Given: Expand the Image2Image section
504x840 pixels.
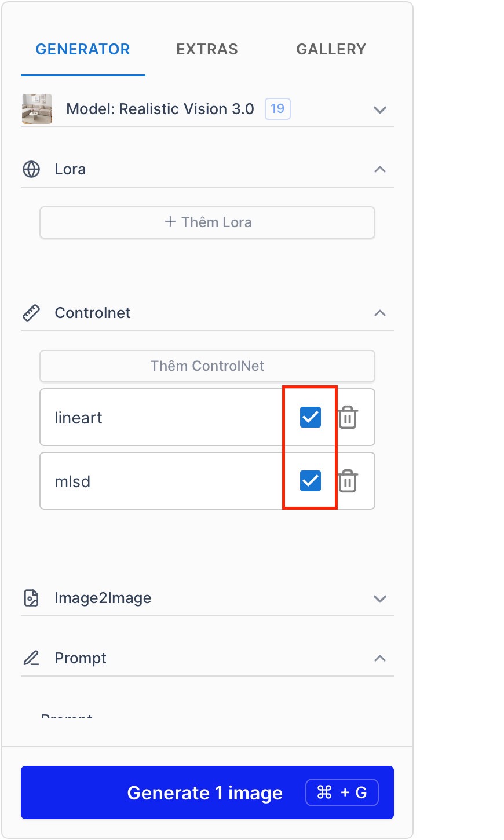Looking at the screenshot, I should pyautogui.click(x=380, y=598).
